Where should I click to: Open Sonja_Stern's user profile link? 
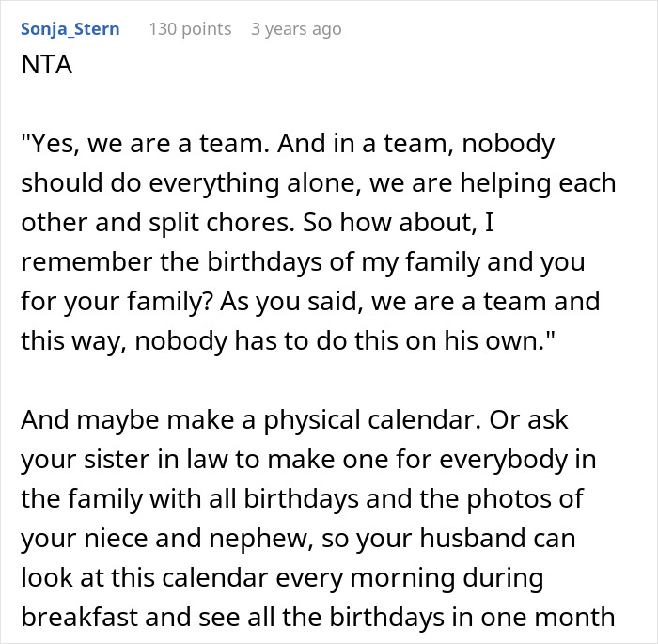[x=70, y=29]
